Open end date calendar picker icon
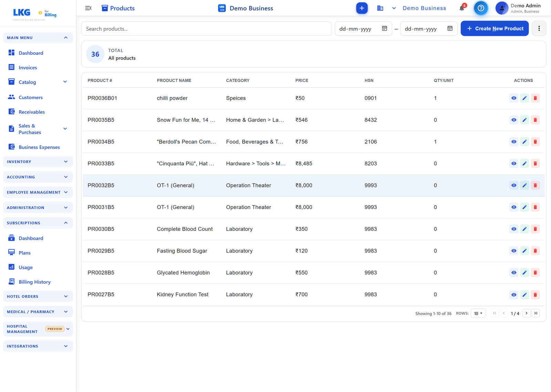Screen dimensions: 551x392 tap(450, 29)
